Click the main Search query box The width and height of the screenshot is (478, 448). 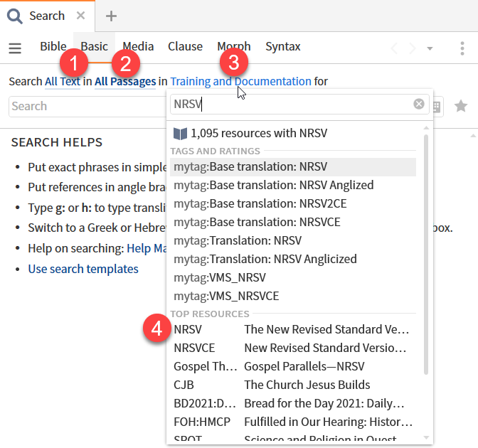(x=87, y=107)
